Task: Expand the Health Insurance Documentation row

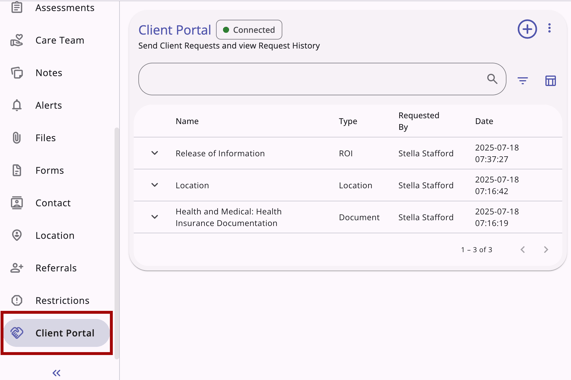Action: point(154,217)
